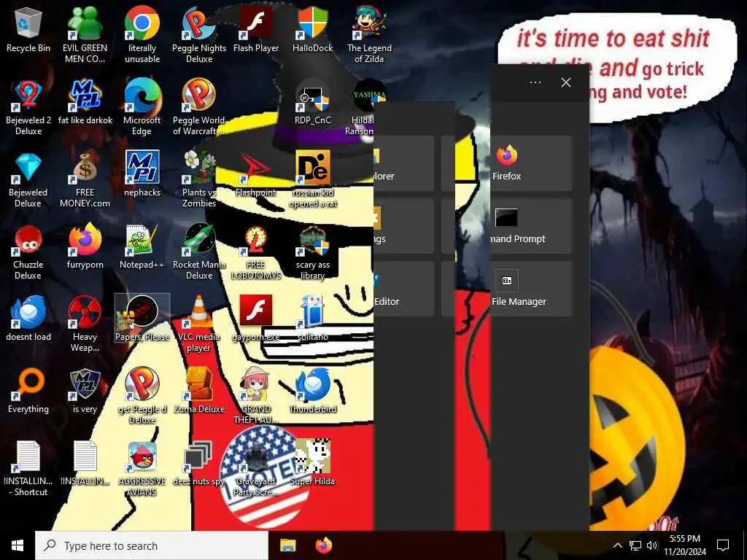747x560 pixels.
Task: Open EVIL GREEN MEN CO... desktop shortcut
Action: [85, 35]
